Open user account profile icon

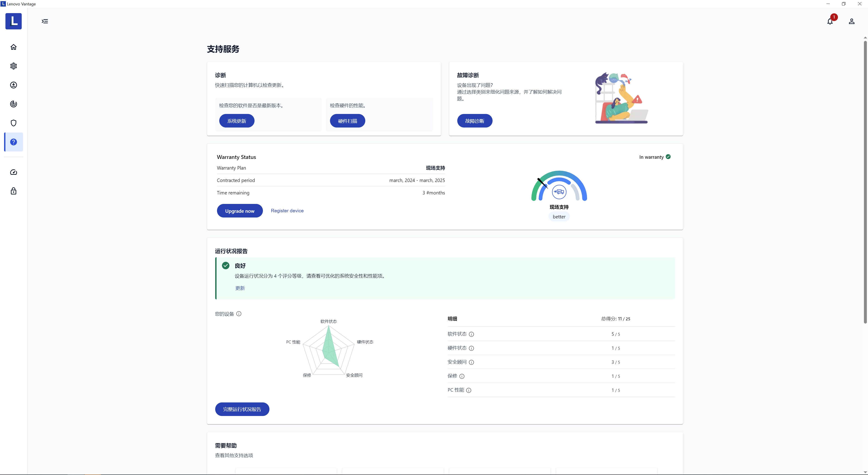[851, 21]
